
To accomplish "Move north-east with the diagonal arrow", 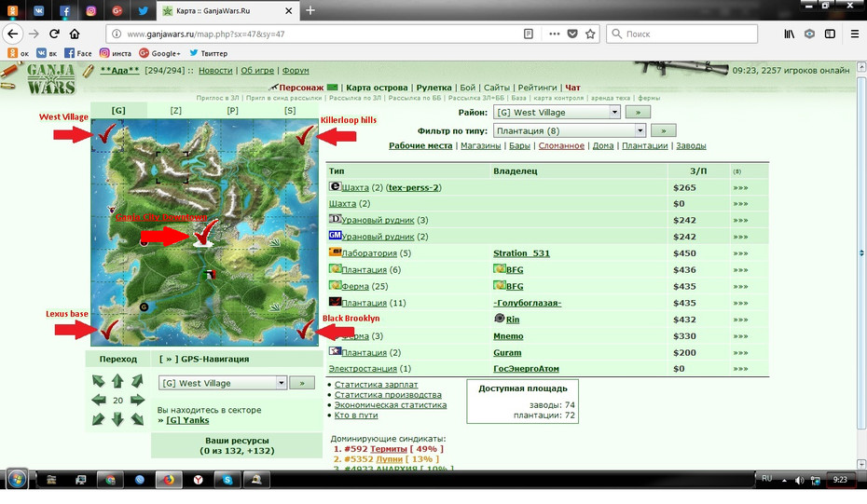I will click(137, 380).
